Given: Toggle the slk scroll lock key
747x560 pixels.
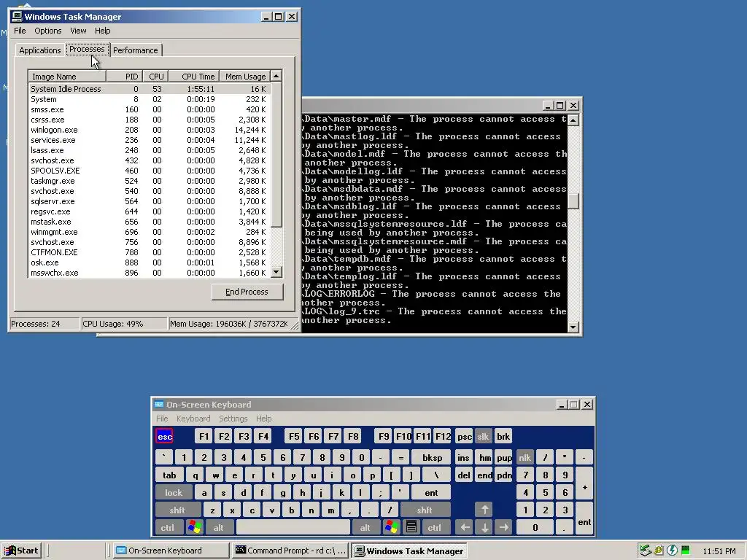Looking at the screenshot, I should (x=483, y=437).
